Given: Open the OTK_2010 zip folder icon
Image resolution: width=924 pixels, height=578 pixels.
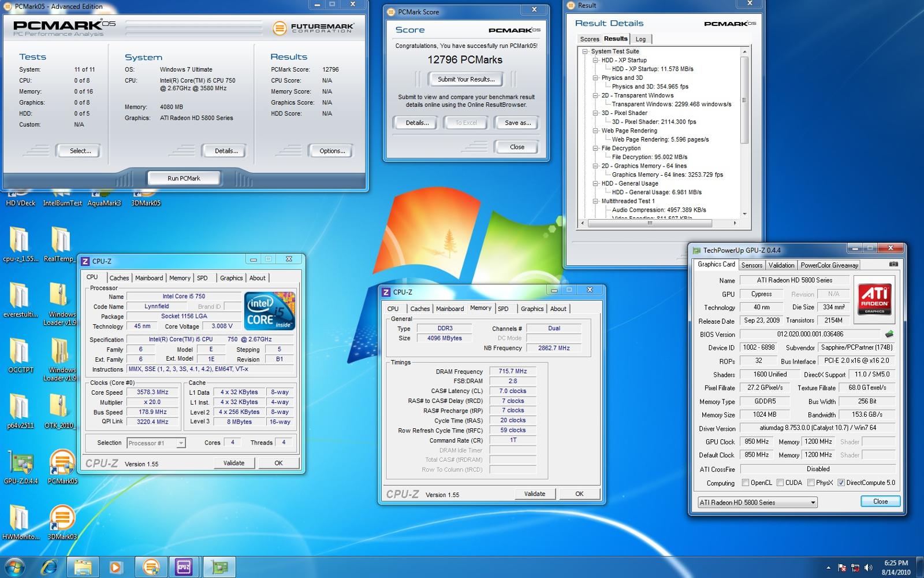Looking at the screenshot, I should coord(59,410).
